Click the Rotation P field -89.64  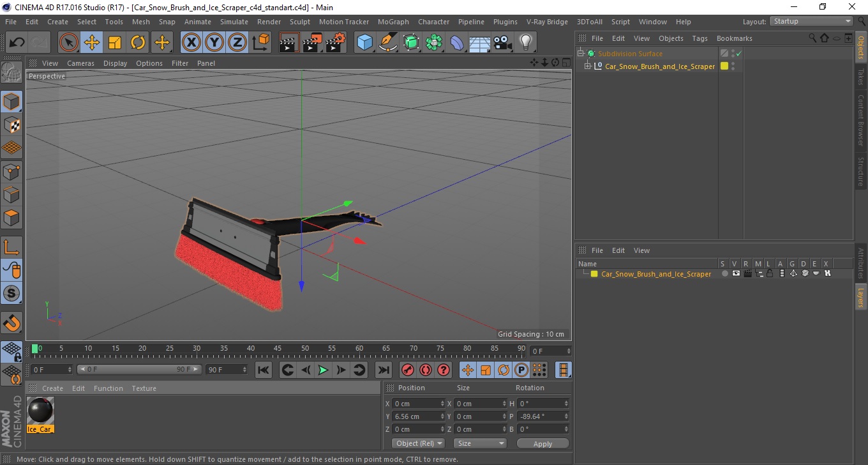(543, 416)
